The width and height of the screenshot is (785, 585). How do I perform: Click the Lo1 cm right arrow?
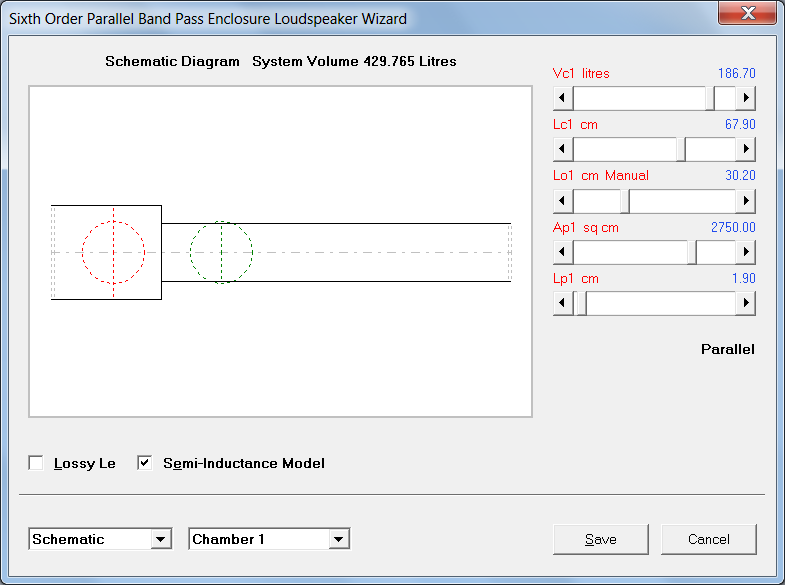[x=745, y=201]
